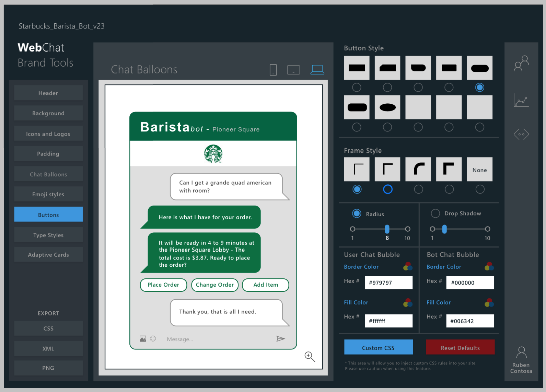The width and height of the screenshot is (546, 392).
Task: Export as PNG
Action: (48, 368)
